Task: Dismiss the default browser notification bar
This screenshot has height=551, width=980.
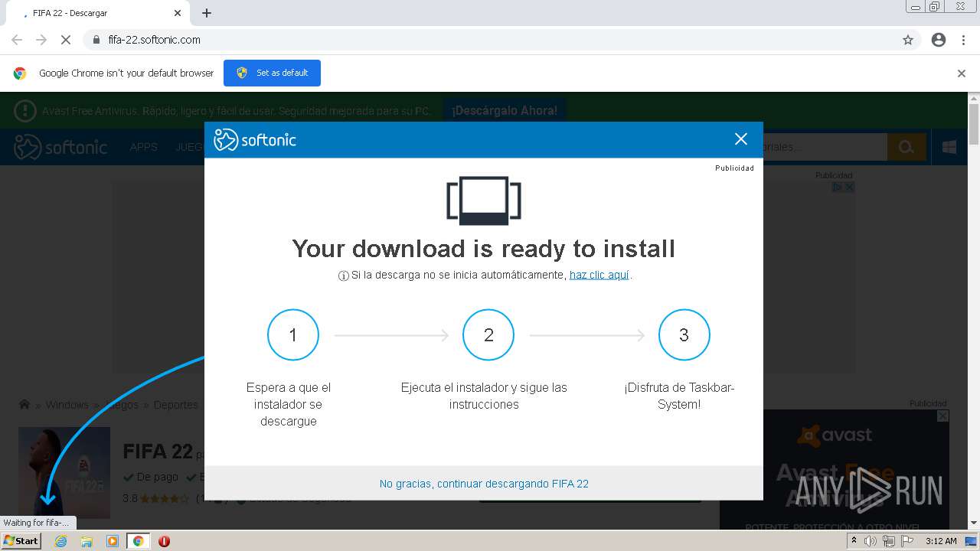Action: click(962, 73)
